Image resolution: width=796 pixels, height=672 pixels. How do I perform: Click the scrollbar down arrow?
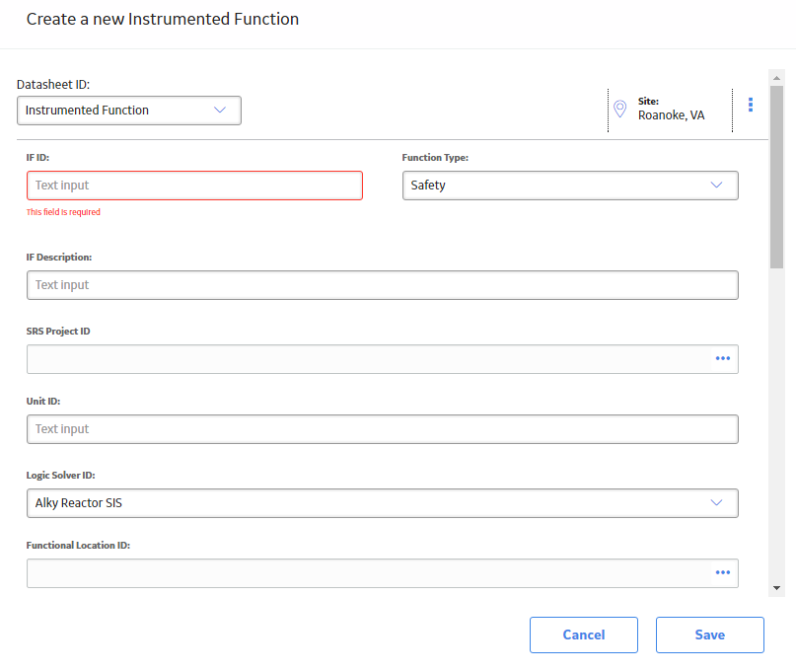pos(776,588)
